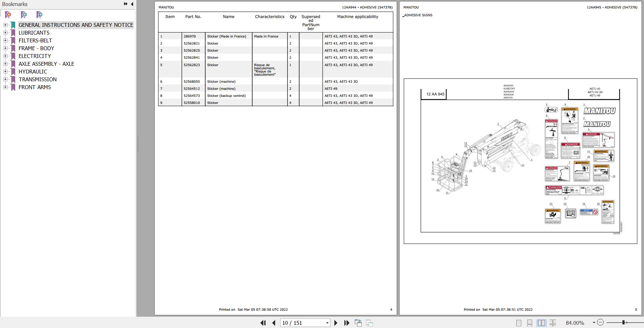Click the purple bookmark icon beside HYDRAULIC
644x328 pixels.
pos(13,72)
